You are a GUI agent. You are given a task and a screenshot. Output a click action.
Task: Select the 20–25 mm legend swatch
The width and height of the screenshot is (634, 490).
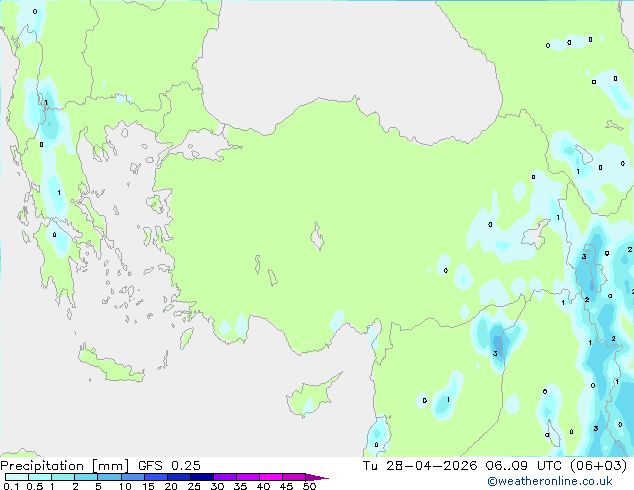(x=179, y=477)
